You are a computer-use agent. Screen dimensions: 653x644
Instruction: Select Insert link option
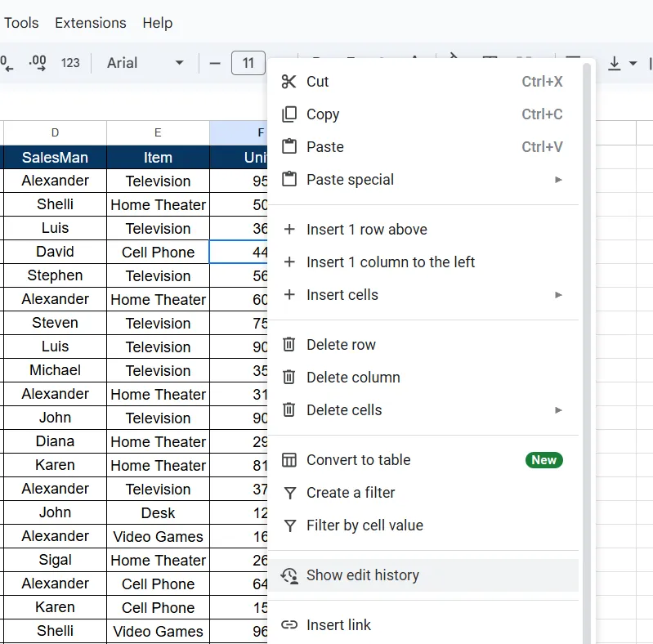[423, 625]
